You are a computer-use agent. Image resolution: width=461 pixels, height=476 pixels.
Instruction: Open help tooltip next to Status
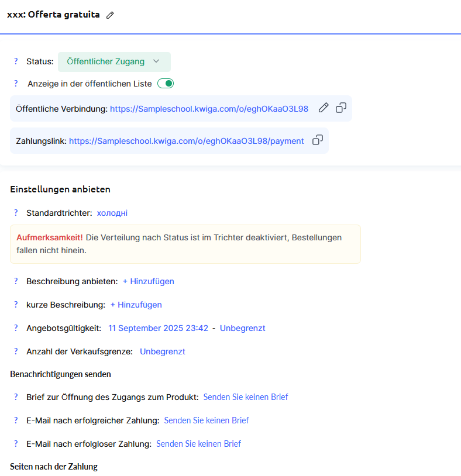coord(16,61)
